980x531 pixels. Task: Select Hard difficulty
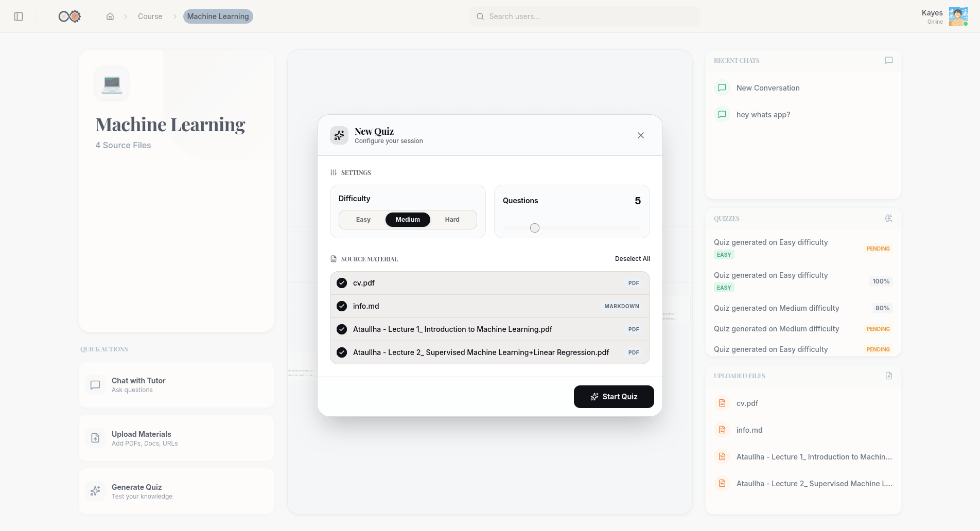coord(452,220)
